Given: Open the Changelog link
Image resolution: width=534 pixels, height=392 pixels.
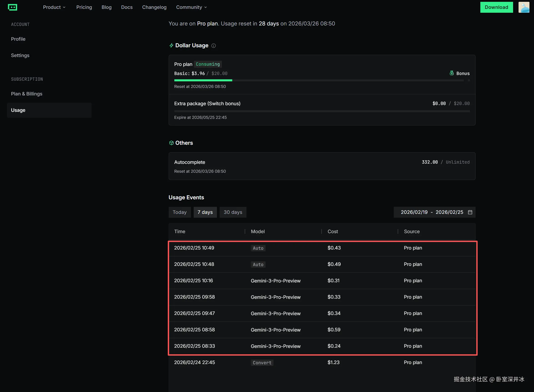Looking at the screenshot, I should pos(154,7).
